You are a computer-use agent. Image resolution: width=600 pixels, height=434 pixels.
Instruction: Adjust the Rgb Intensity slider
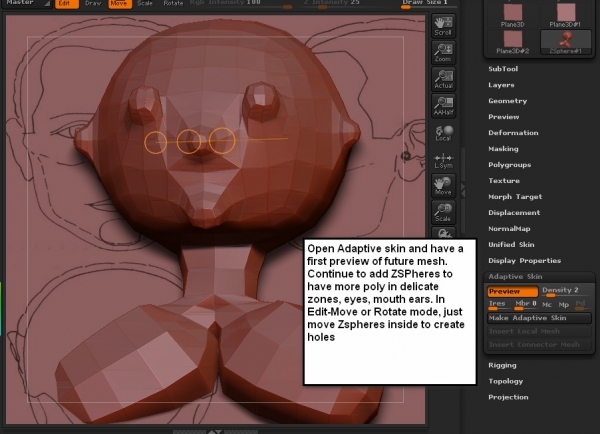coord(240,4)
